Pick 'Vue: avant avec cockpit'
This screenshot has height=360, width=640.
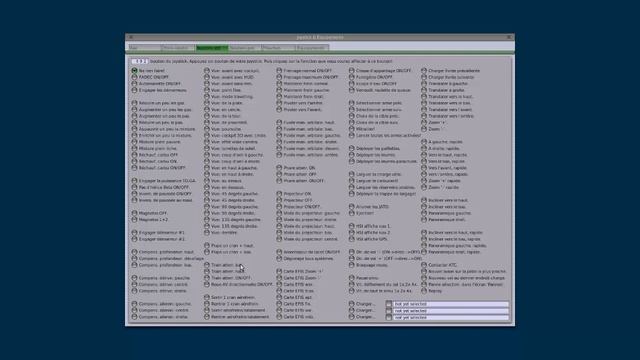(x=207, y=71)
